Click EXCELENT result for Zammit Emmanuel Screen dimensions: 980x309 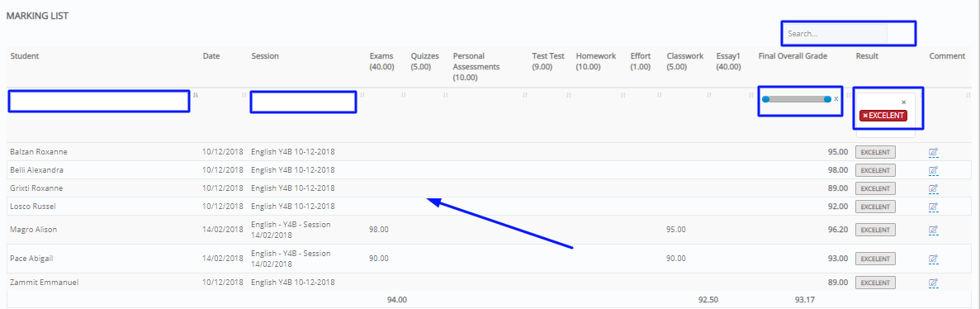coord(875,283)
